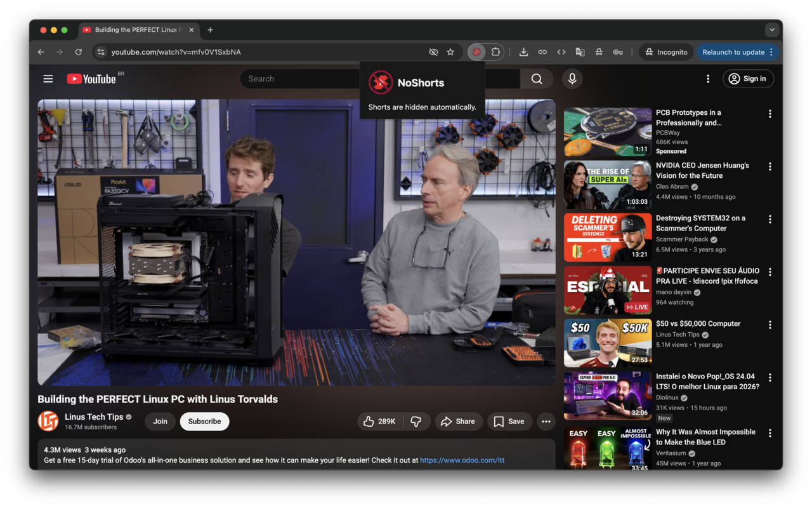Subscribe to Linus Tech Tips
This screenshot has width=812, height=508.
click(204, 422)
